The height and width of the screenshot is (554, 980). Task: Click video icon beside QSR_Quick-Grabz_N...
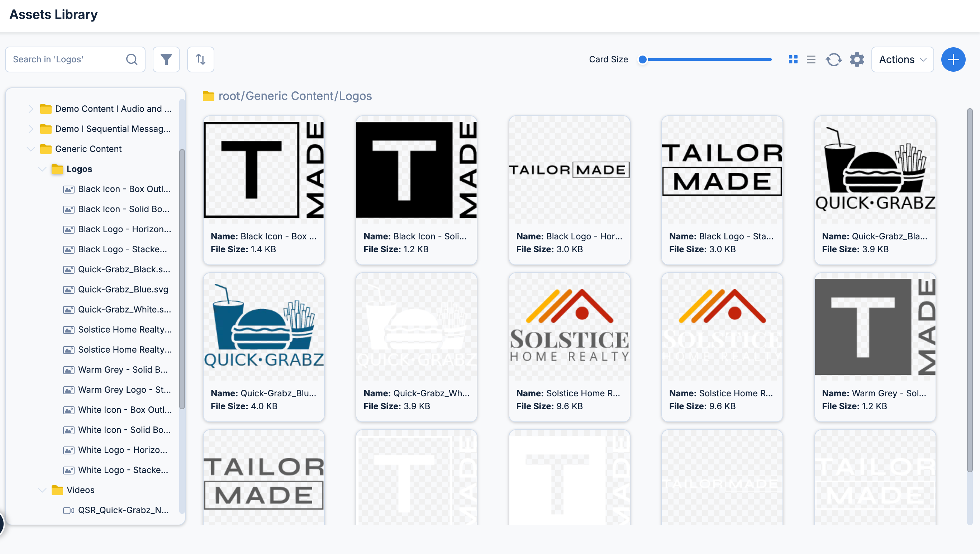(x=68, y=511)
